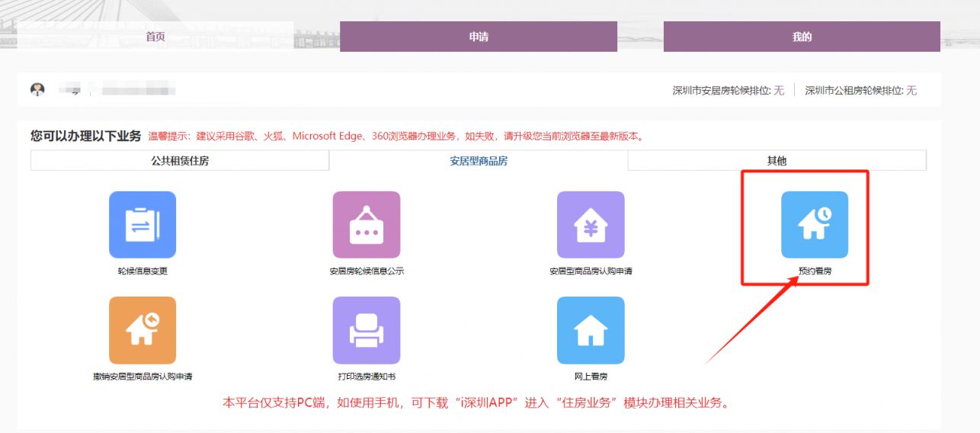The image size is (980, 433).
Task: Click the 安居房轮候信息公示 label
Action: [367, 271]
